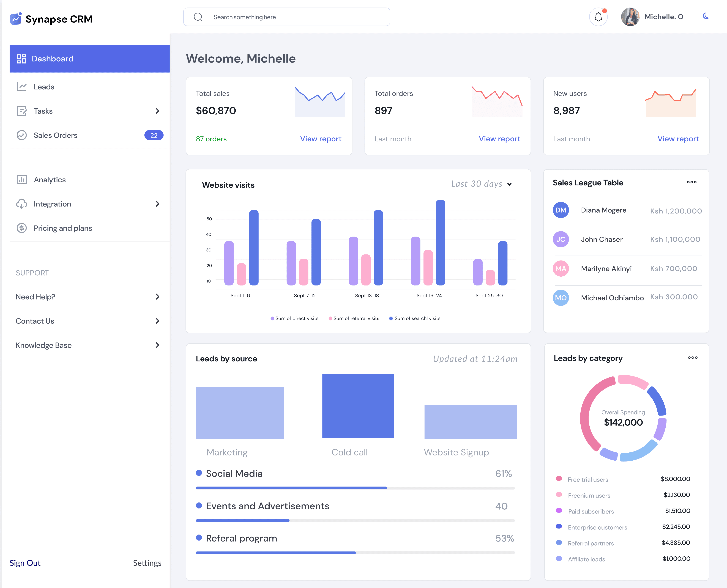
Task: Click the Search something here field
Action: [x=287, y=17]
